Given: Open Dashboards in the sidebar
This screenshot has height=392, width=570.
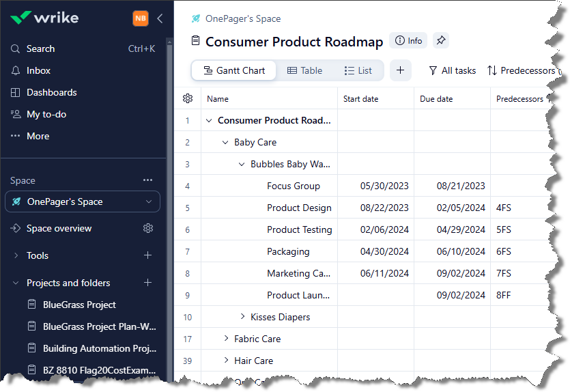Looking at the screenshot, I should pos(52,92).
